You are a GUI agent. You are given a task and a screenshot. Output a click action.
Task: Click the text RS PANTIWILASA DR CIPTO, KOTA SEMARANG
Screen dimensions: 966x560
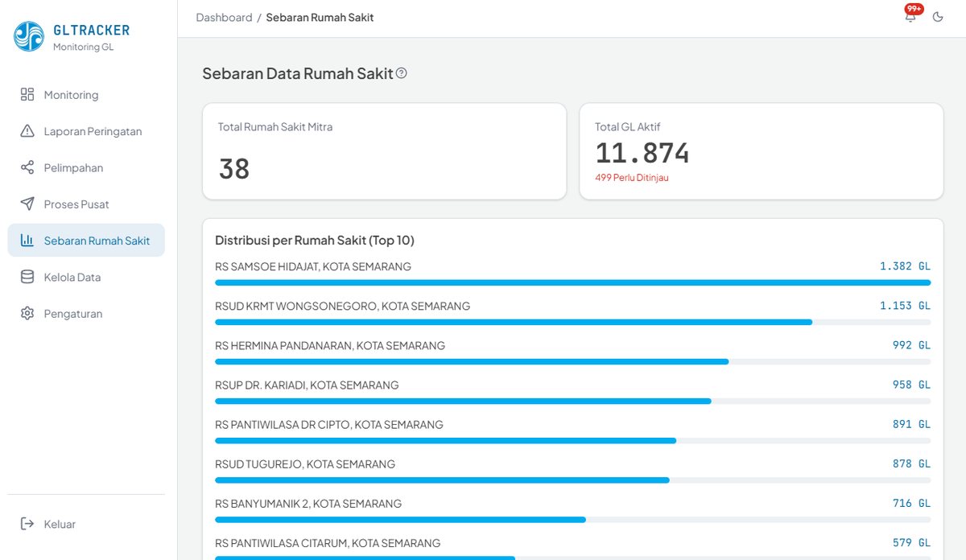click(x=329, y=424)
